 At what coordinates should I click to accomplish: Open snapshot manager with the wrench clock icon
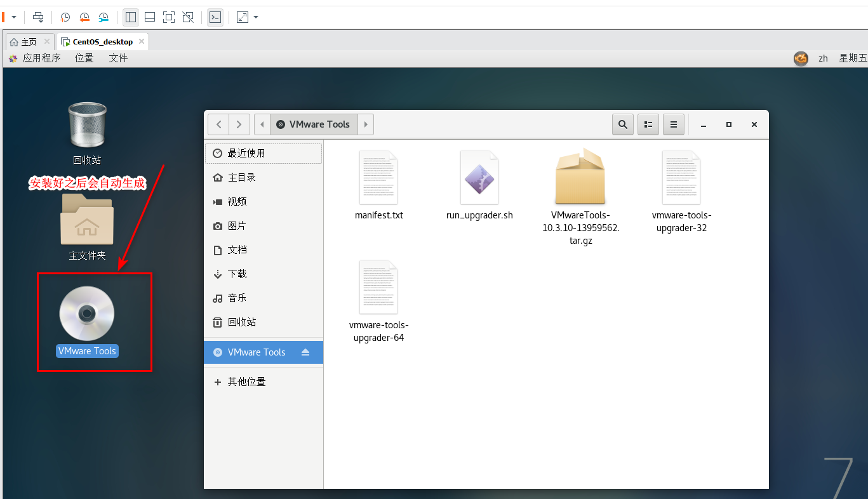pyautogui.click(x=103, y=17)
